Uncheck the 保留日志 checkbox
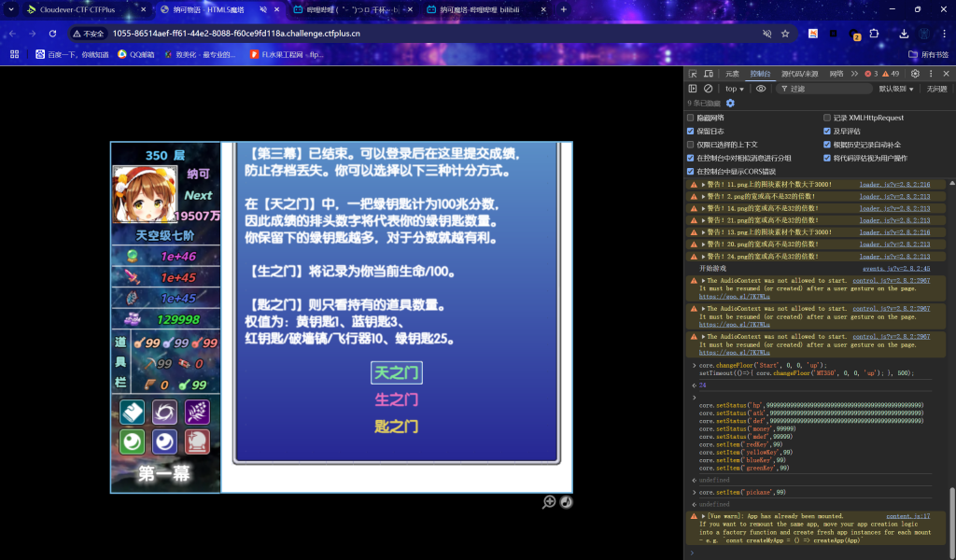The height and width of the screenshot is (560, 956). click(x=691, y=132)
